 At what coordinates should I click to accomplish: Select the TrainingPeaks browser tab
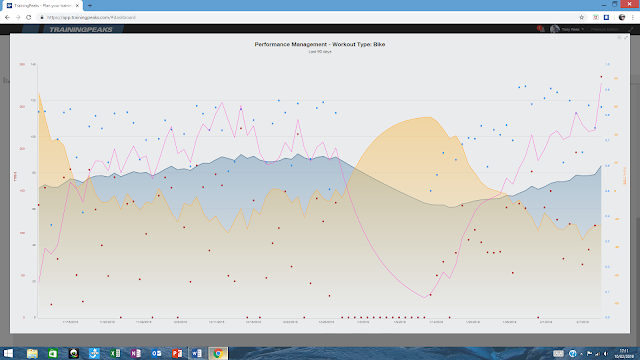coord(42,6)
